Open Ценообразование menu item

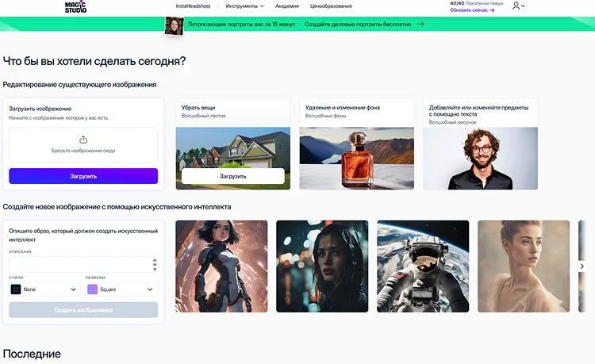331,6
